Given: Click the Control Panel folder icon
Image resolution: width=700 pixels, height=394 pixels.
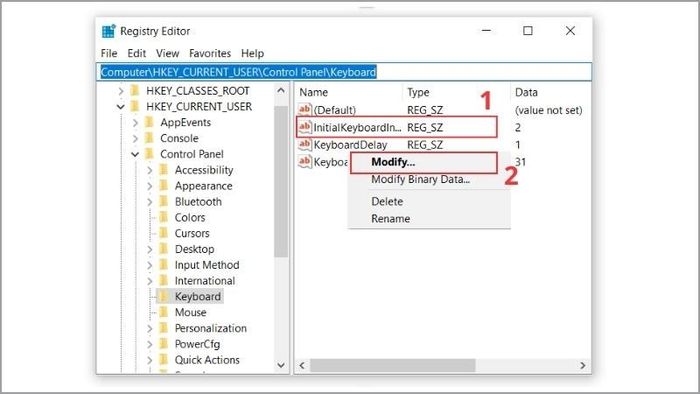Looking at the screenshot, I should 150,154.
